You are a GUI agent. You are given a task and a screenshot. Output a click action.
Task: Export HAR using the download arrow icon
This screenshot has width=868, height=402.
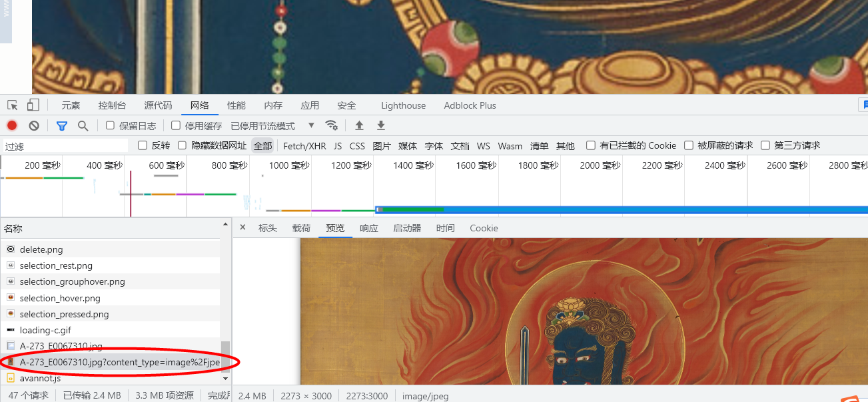click(380, 125)
